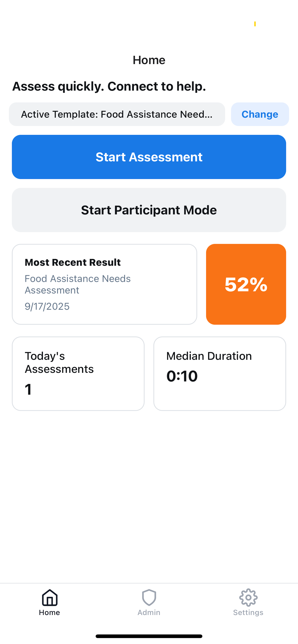Tap the 0:10 duration value
The height and width of the screenshot is (644, 298).
tap(182, 376)
